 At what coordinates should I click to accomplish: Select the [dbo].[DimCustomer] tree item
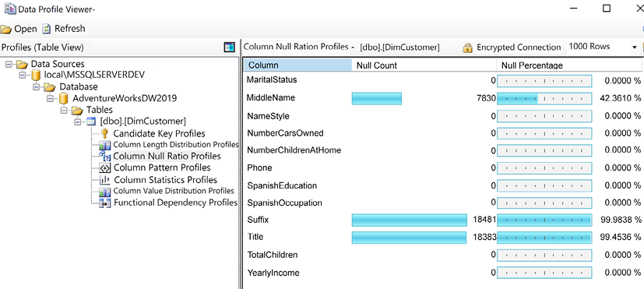click(143, 122)
